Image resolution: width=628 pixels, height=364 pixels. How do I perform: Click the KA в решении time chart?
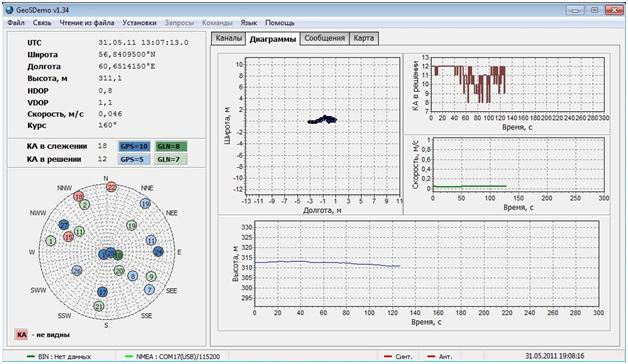(x=517, y=84)
